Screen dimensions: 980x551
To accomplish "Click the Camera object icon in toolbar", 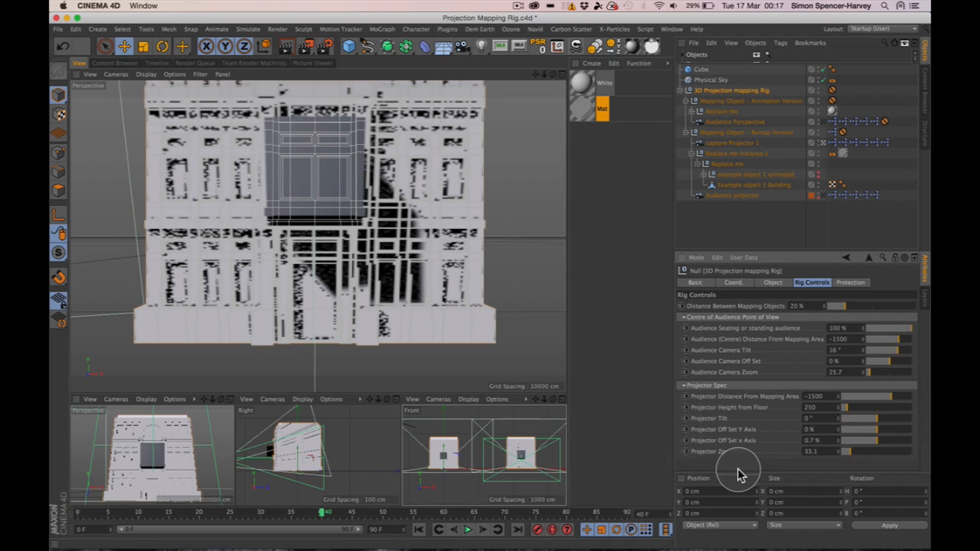I will point(462,47).
